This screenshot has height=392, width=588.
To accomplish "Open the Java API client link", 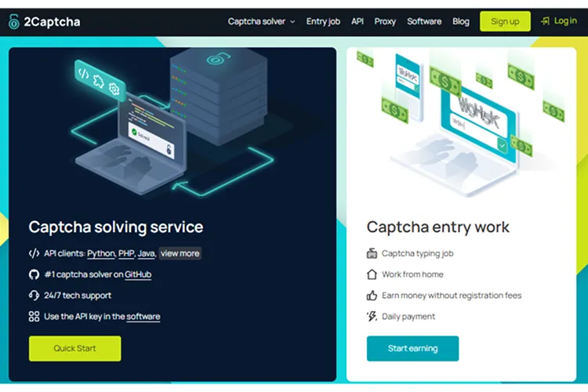I will click(147, 253).
